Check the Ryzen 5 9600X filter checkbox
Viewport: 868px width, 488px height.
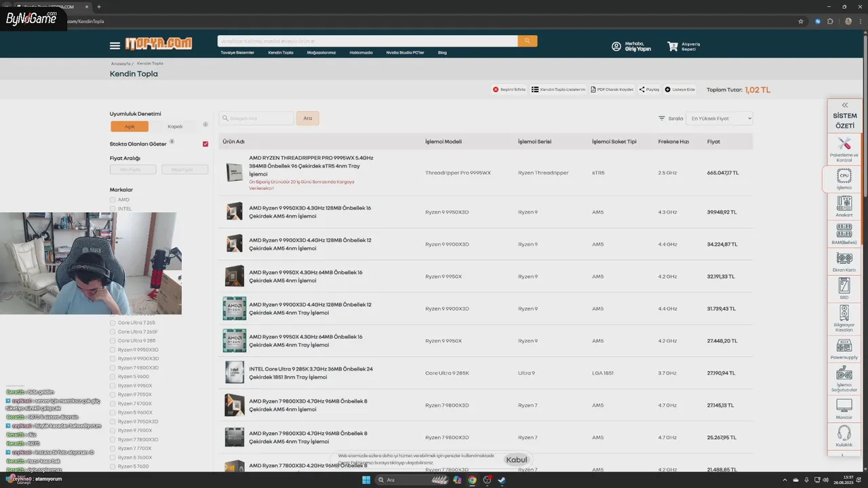click(113, 413)
